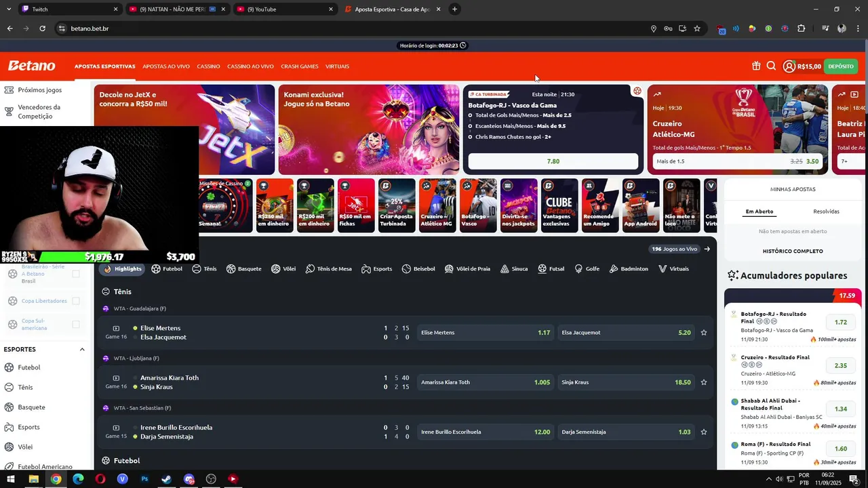Select Roma (F) 1.60 odds
868x488 pixels.
841,449
